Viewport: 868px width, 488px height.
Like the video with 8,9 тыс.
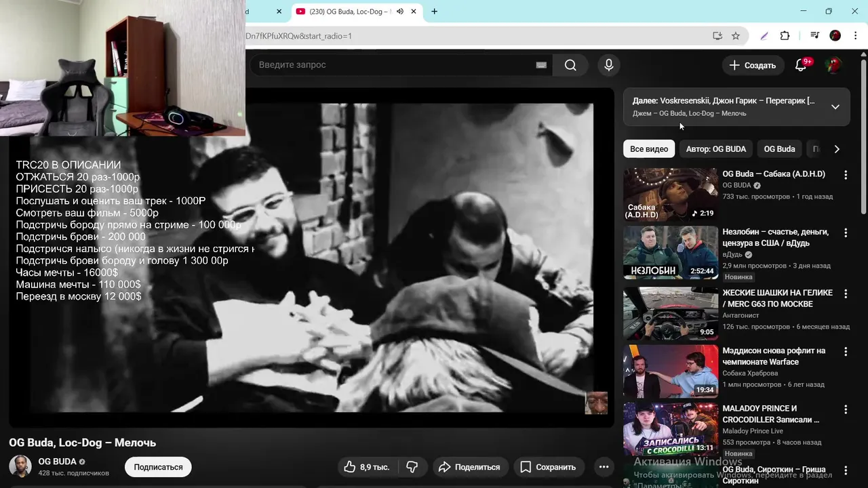[x=366, y=467]
